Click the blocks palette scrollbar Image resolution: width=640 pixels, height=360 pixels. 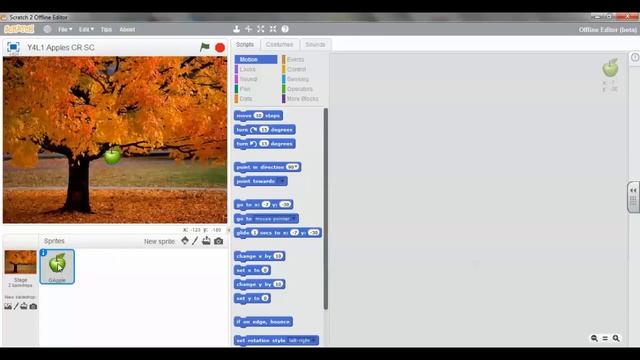[x=325, y=208]
